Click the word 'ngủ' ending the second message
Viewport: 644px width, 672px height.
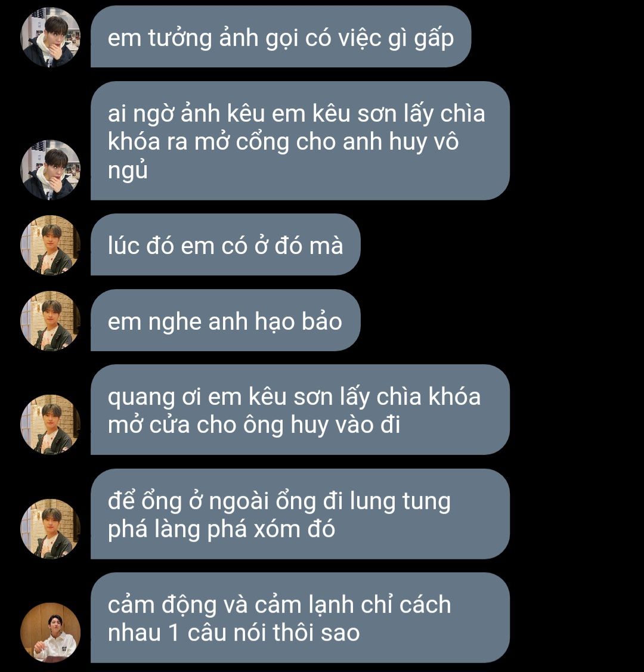(128, 171)
